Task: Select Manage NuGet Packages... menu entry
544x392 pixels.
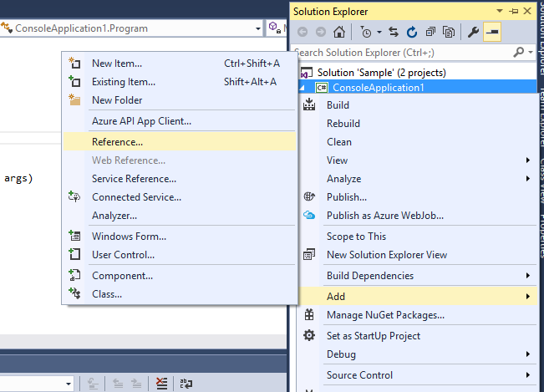Action: pyautogui.click(x=385, y=315)
